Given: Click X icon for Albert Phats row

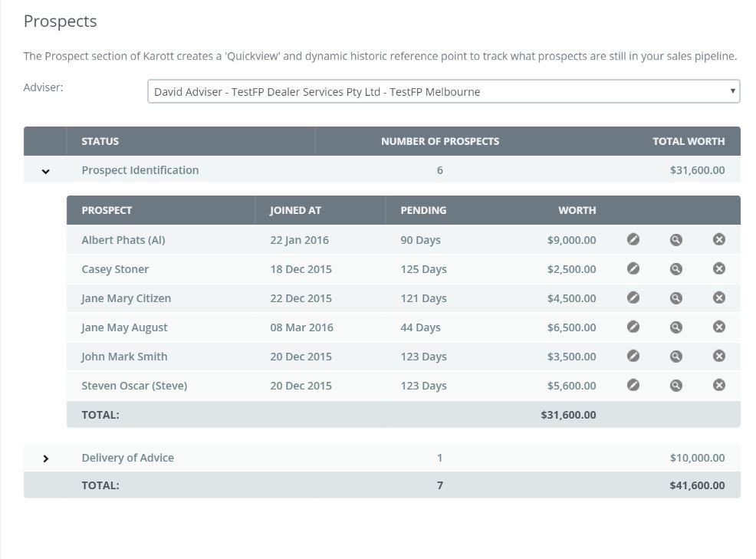Looking at the screenshot, I should [x=719, y=239].
